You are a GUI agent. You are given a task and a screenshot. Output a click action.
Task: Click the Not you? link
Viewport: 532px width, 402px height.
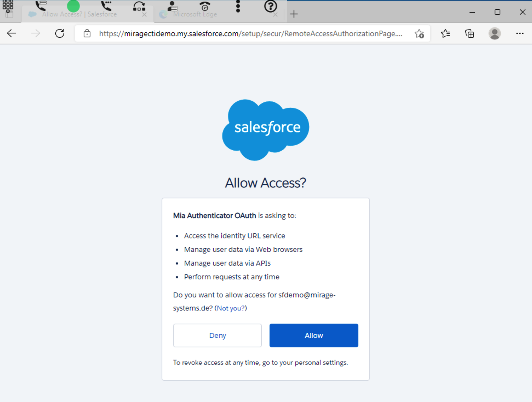tap(231, 308)
